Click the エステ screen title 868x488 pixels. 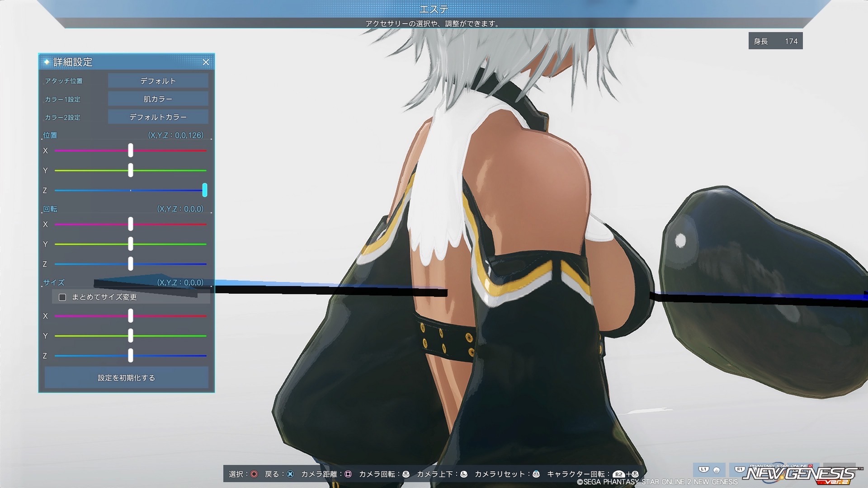[x=434, y=9]
